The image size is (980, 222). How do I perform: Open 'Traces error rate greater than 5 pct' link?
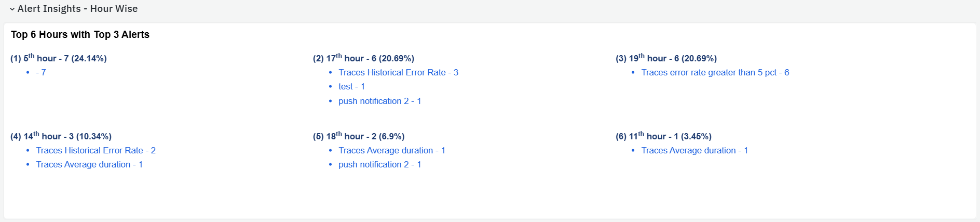click(715, 73)
